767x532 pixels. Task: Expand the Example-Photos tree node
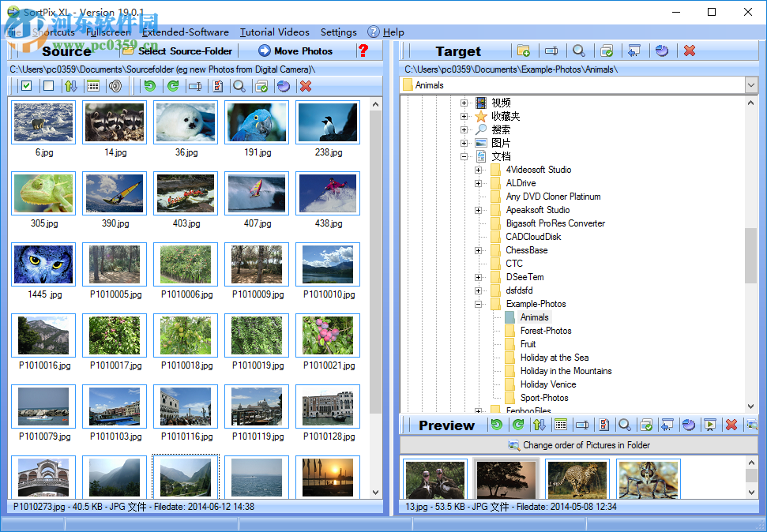479,304
